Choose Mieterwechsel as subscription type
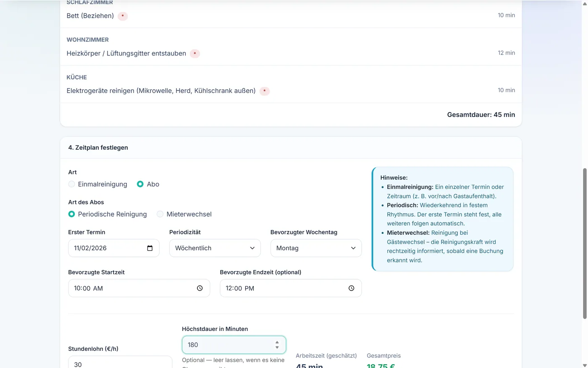This screenshot has width=588, height=368. click(160, 214)
